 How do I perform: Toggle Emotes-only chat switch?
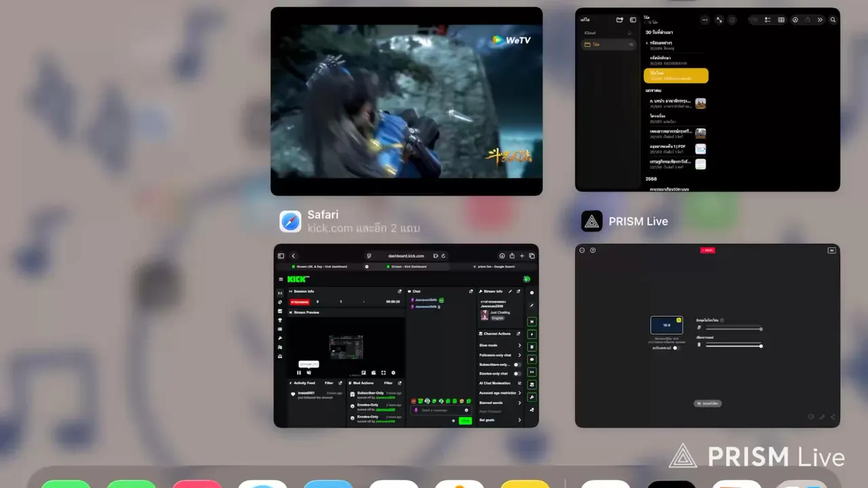tap(517, 373)
